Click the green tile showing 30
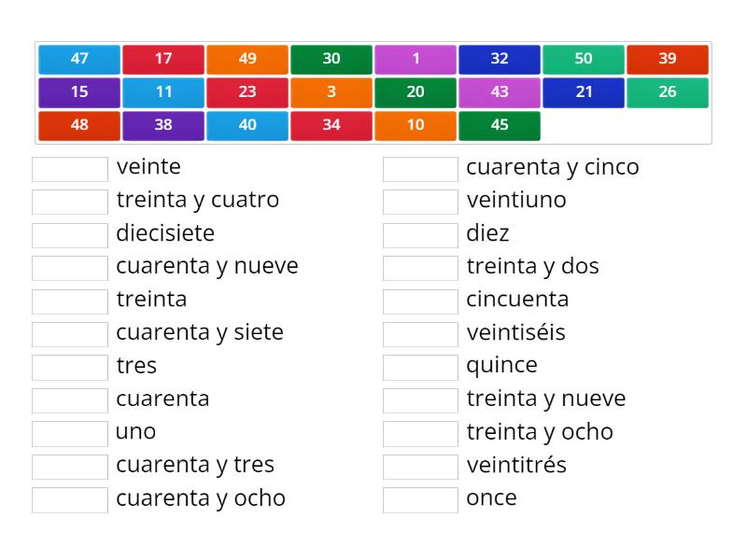The image size is (747, 560). 331,59
